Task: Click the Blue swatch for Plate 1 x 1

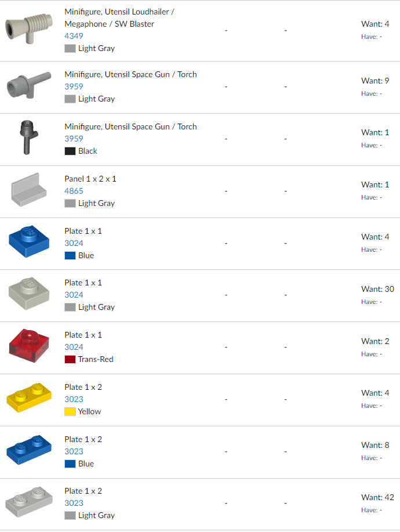Action: (70, 255)
